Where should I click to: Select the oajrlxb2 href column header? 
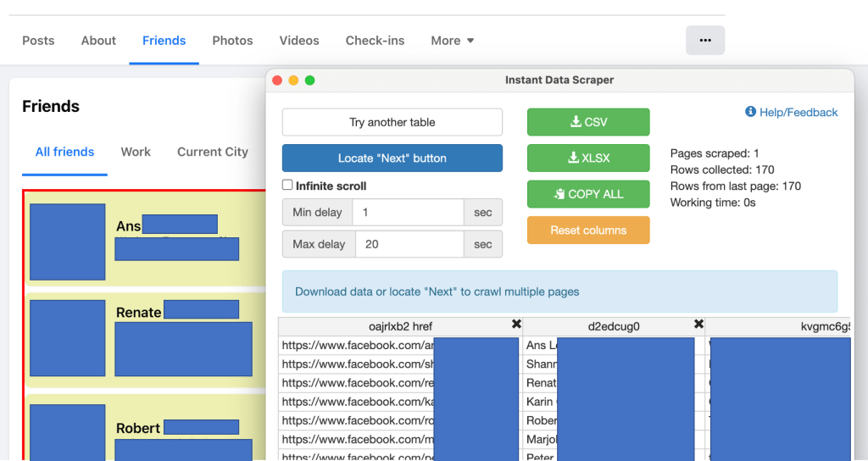pos(400,326)
